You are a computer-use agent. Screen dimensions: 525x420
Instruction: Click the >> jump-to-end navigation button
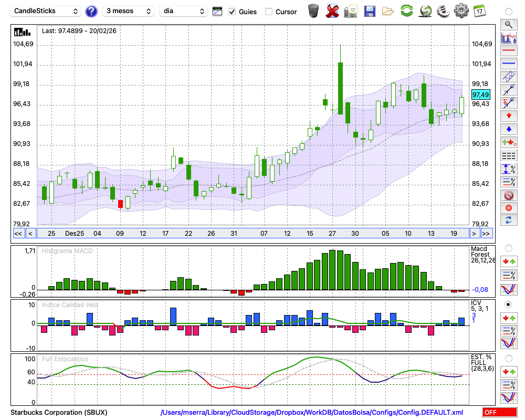(x=486, y=233)
